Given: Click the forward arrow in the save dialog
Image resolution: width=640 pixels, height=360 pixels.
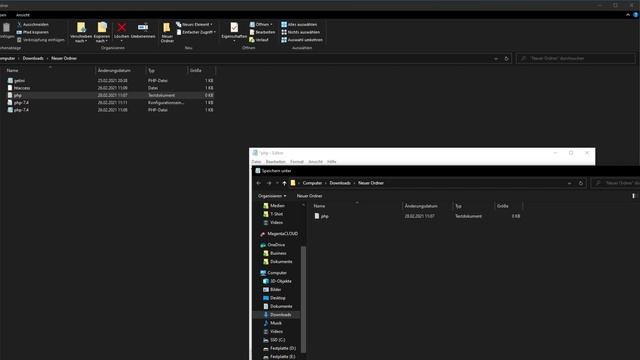Looking at the screenshot, I should click(269, 183).
